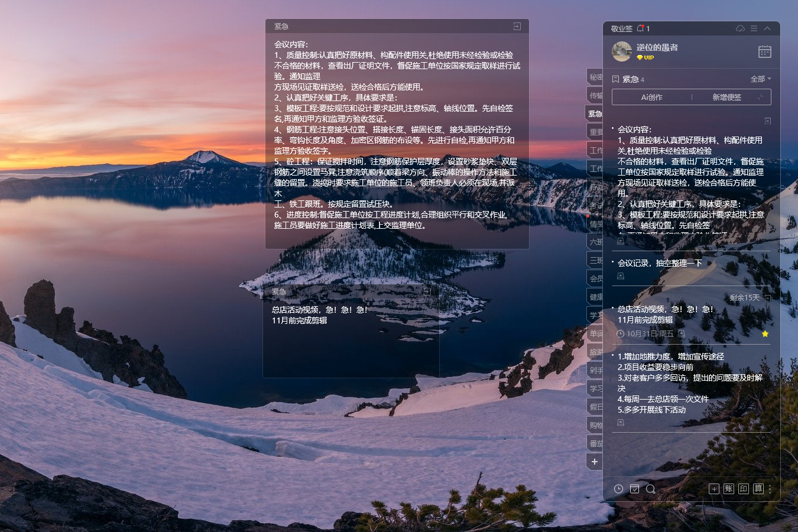Click the 算 calculator tool icon
Image resolution: width=798 pixels, height=532 pixels.
(758, 489)
